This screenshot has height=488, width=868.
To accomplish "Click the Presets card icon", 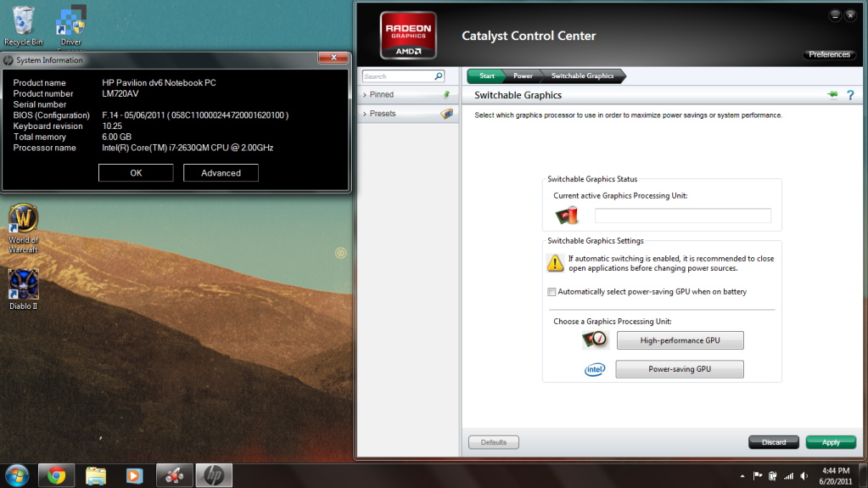I will pos(447,114).
